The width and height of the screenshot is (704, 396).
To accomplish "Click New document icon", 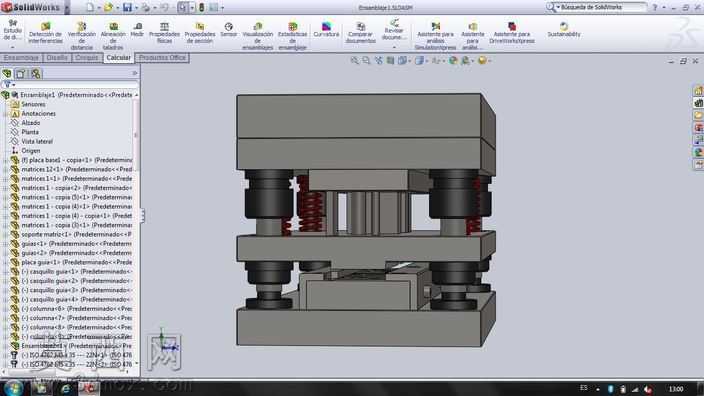I will pyautogui.click(x=90, y=8).
